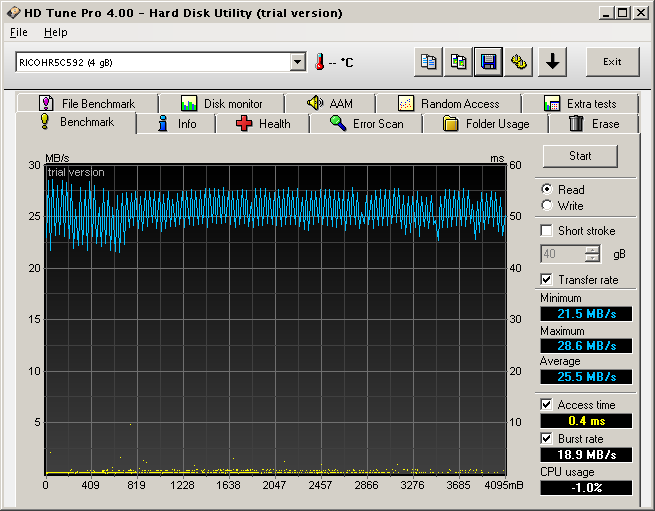Switch to the Disk monitor tab
The height and width of the screenshot is (511, 655).
point(222,103)
